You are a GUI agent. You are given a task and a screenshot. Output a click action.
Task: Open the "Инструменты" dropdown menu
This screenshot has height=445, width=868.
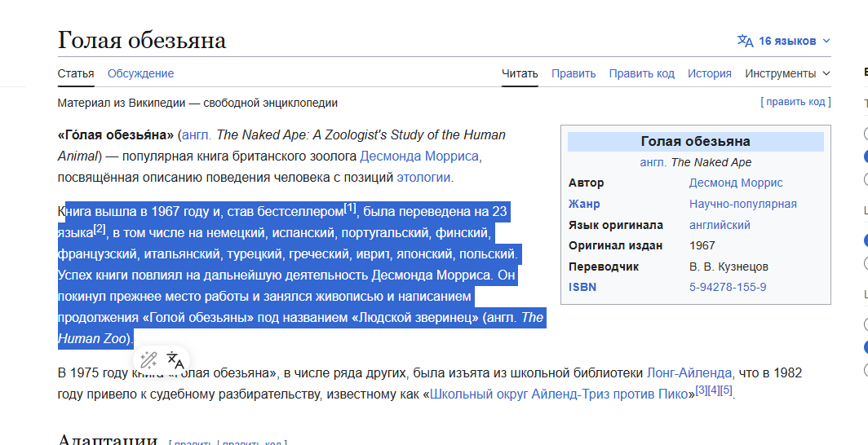coord(787,73)
